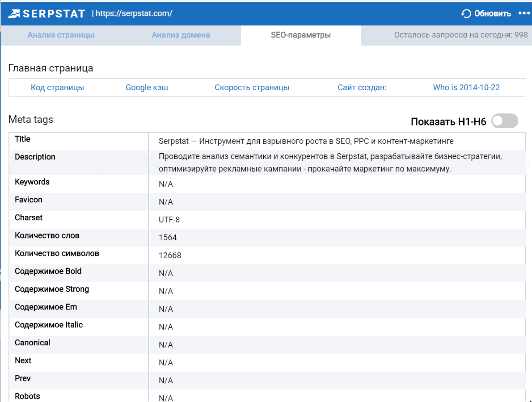Toggle the Показать H1-H6 switch
This screenshot has width=532, height=402.
505,121
